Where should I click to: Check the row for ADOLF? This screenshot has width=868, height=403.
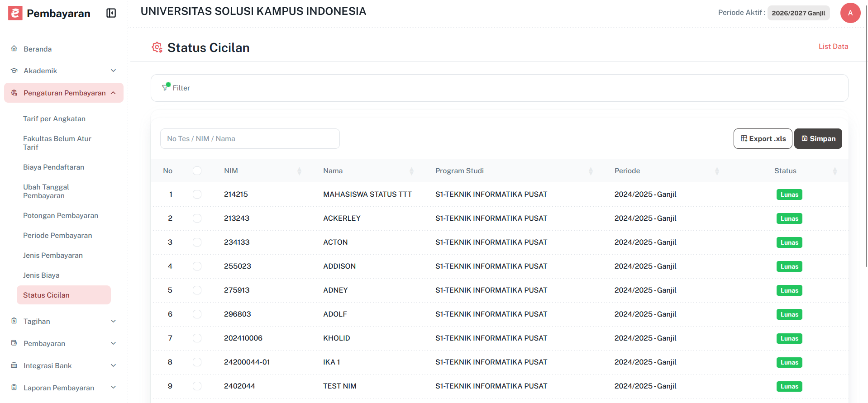pyautogui.click(x=197, y=314)
